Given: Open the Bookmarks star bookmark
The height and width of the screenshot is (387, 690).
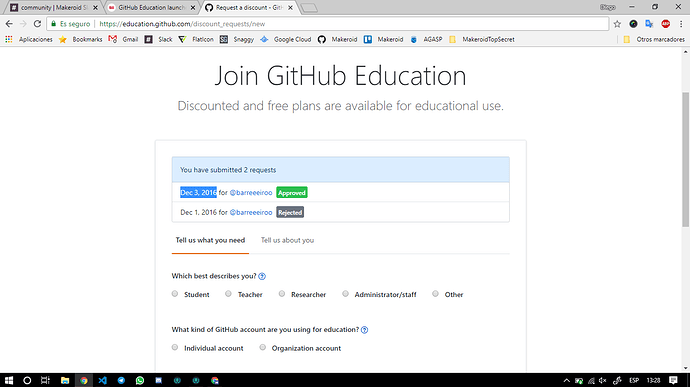Looking at the screenshot, I should [81, 39].
